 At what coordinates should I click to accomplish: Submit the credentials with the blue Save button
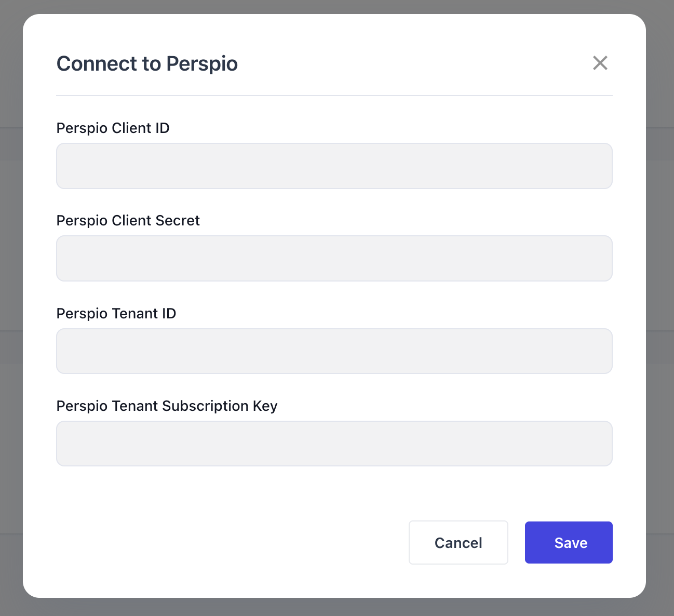point(569,543)
